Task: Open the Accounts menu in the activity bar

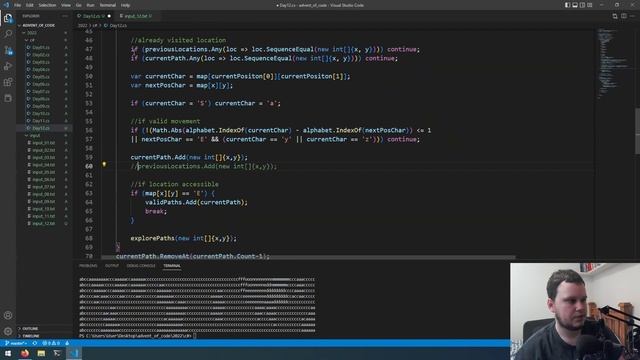Action: 8,315
